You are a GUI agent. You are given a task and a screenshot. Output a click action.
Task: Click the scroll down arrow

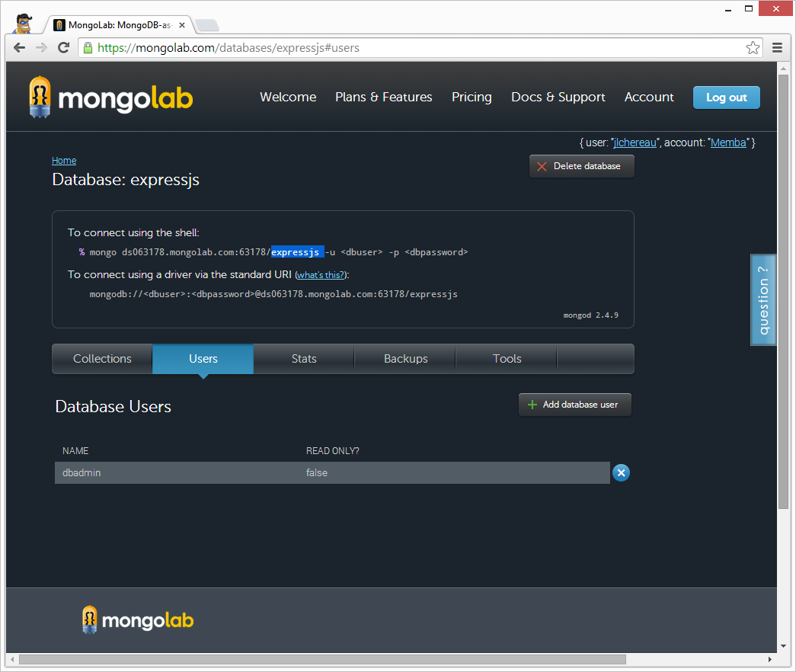click(783, 646)
